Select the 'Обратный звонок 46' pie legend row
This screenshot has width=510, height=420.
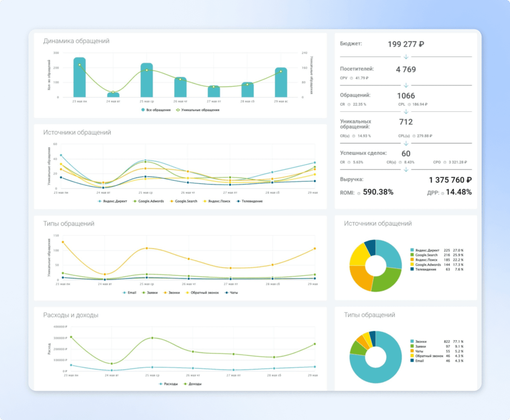(x=437, y=356)
